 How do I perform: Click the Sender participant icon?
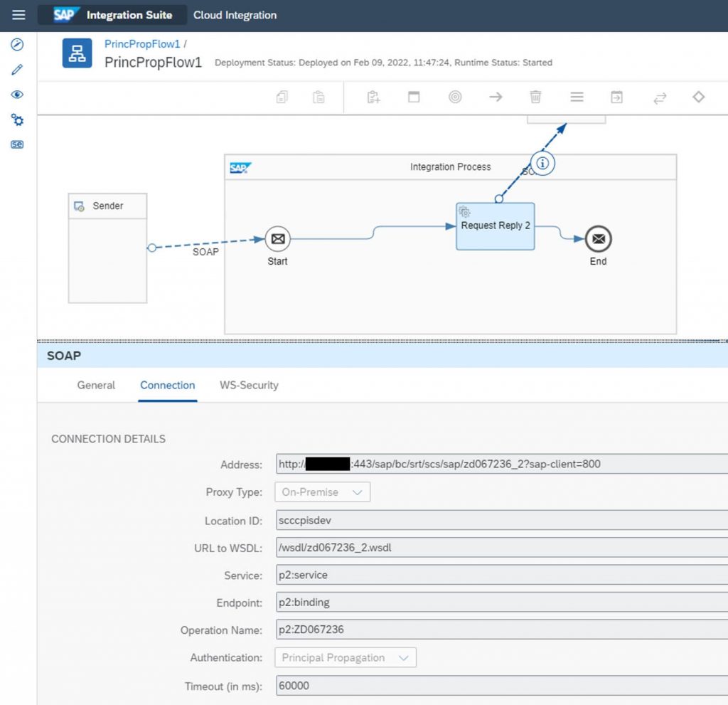80,206
